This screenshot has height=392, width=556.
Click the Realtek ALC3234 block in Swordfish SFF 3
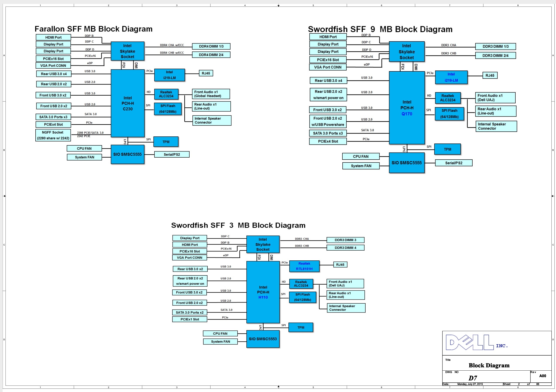[x=301, y=284]
